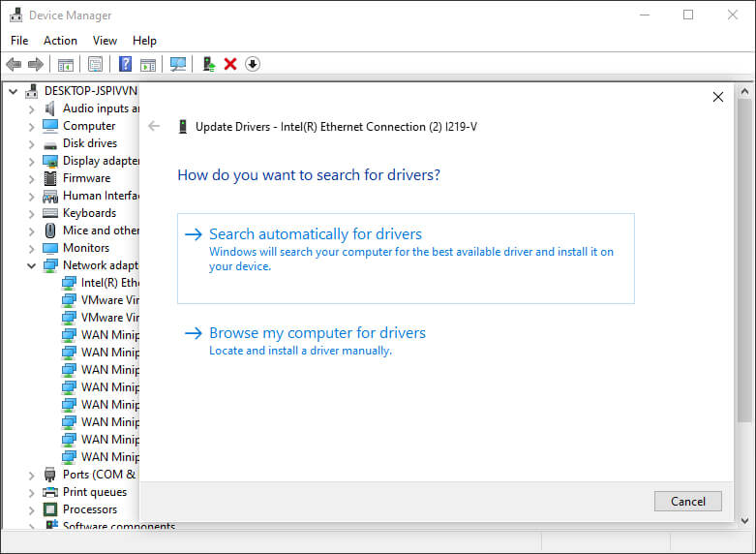Click the Device Manager title bar icon
Viewport: 756px width, 554px height.
tap(15, 15)
